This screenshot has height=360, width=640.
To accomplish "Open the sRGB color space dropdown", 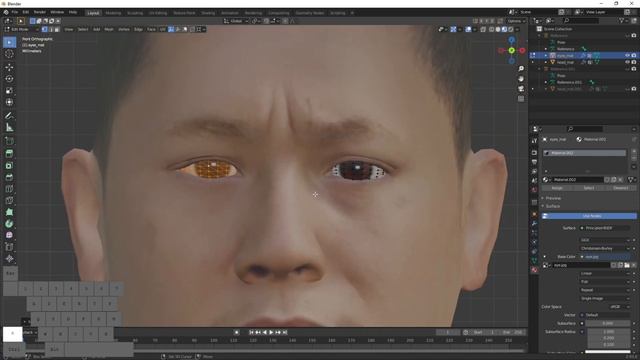I will tap(619, 307).
